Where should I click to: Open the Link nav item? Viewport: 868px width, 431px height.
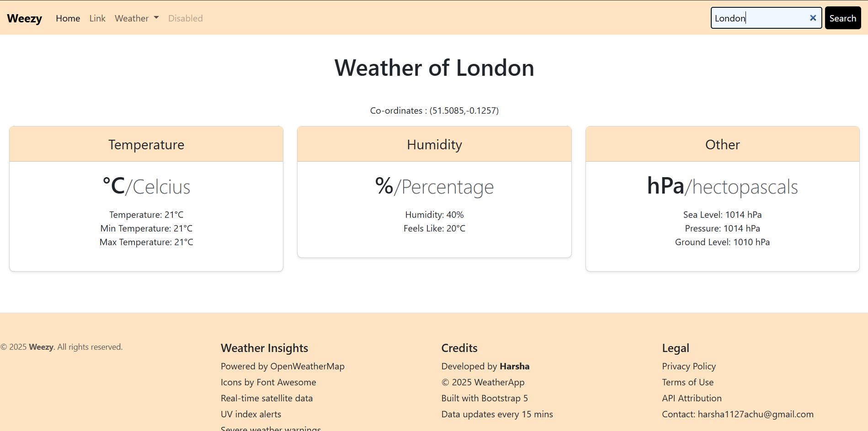(x=97, y=18)
